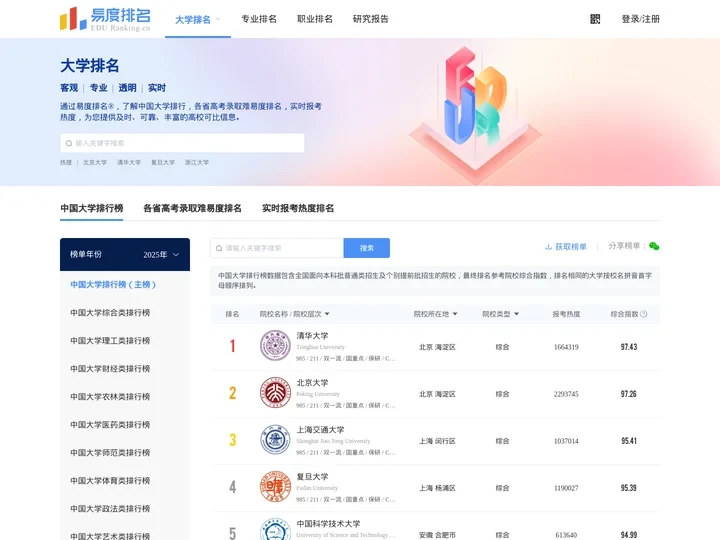This screenshot has height=540, width=720.
Task: Select 中国大学师范类排行榜
Action: [110, 453]
